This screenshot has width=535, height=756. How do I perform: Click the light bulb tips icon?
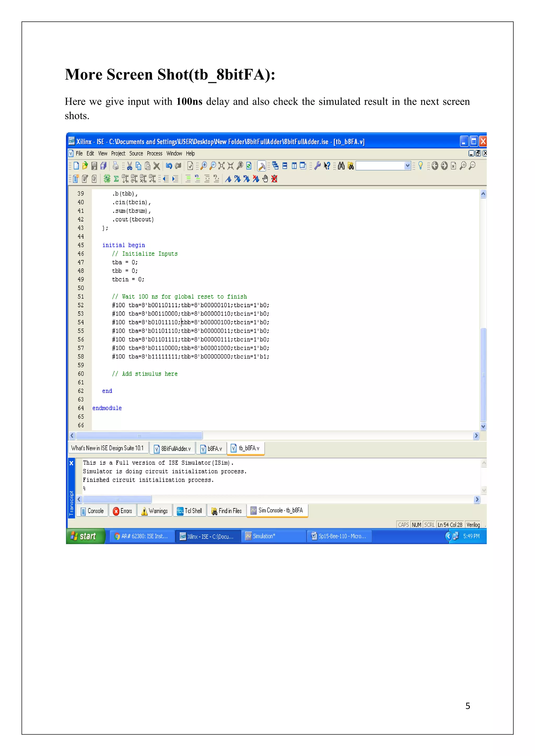point(420,166)
